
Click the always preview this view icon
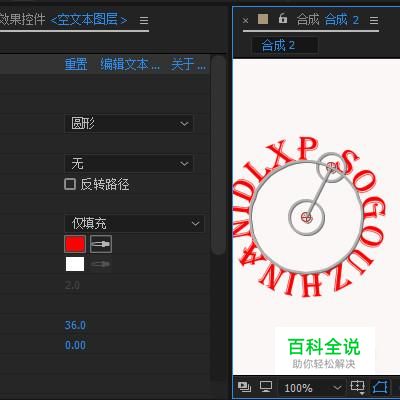pos(245,387)
